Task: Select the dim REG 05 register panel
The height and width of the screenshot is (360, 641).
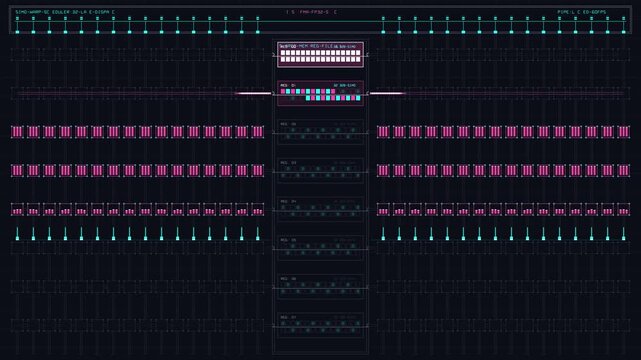Action: (320, 248)
